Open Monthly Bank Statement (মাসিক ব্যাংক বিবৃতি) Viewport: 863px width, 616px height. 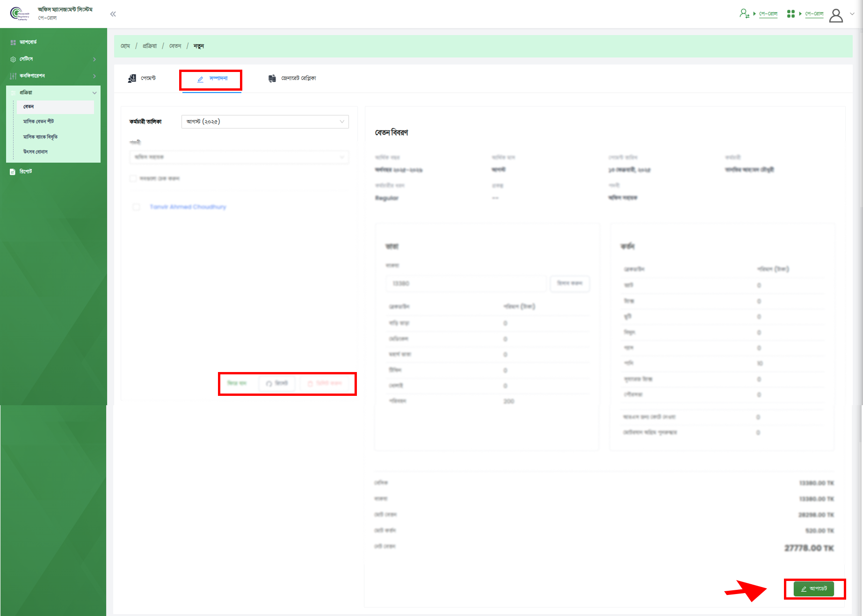coord(40,137)
